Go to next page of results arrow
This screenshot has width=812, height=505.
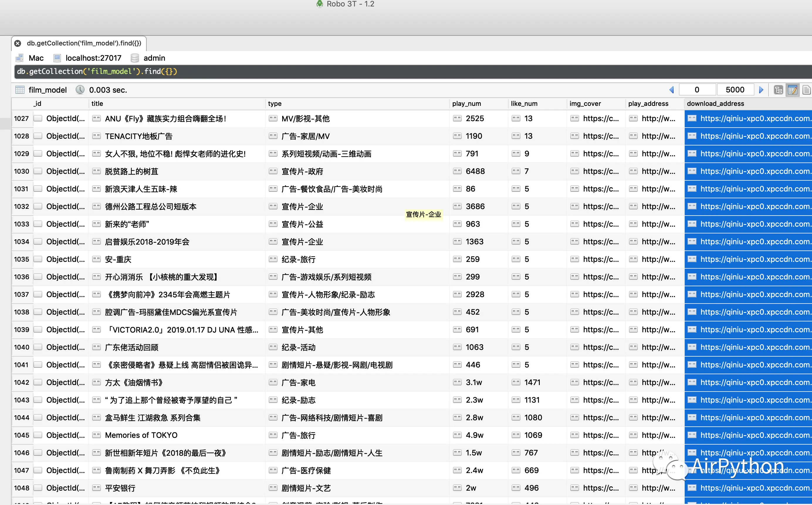[761, 90]
